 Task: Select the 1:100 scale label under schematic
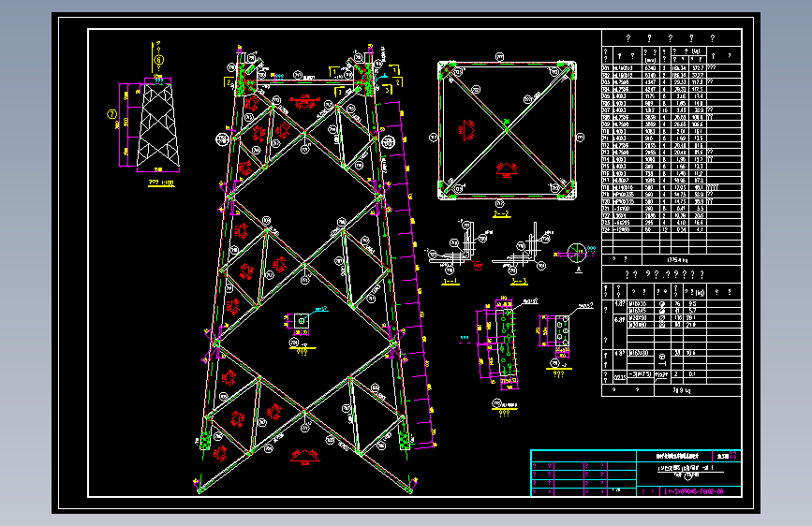(x=161, y=183)
